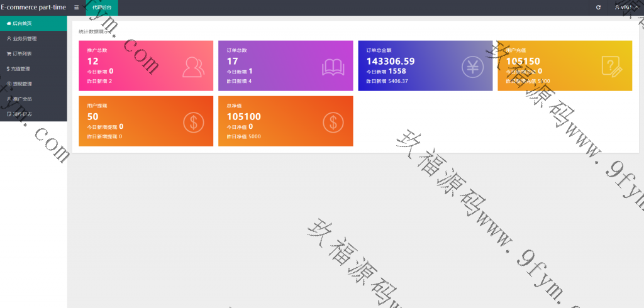Click the E-commerce part-time logo title
Screen dimensions: 644x308
(x=33, y=8)
